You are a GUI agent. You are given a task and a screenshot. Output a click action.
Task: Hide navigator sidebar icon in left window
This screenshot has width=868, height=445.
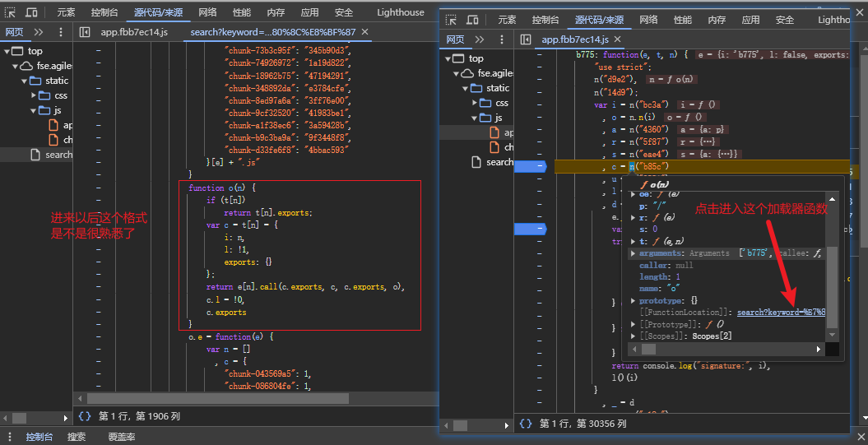tap(85, 32)
